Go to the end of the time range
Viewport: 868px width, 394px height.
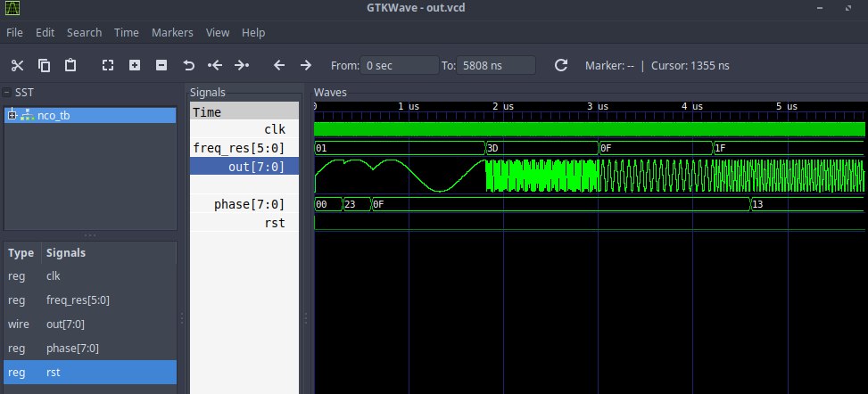tap(242, 66)
